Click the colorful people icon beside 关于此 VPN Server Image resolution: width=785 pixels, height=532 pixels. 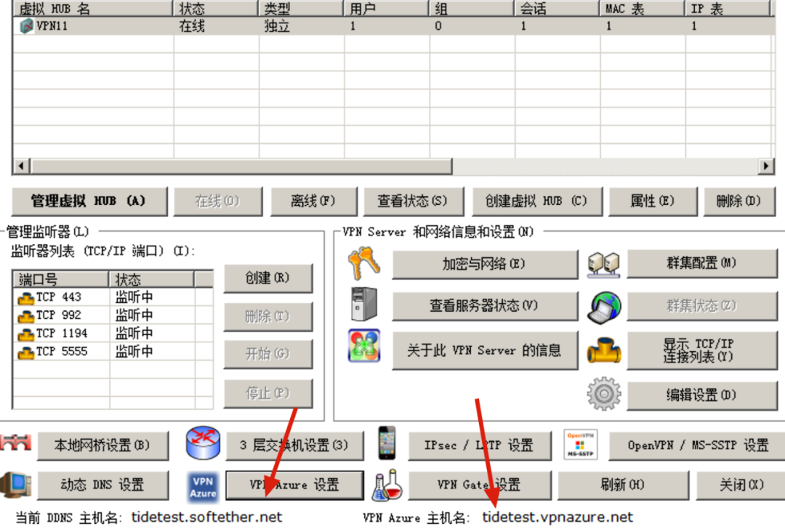(x=364, y=346)
